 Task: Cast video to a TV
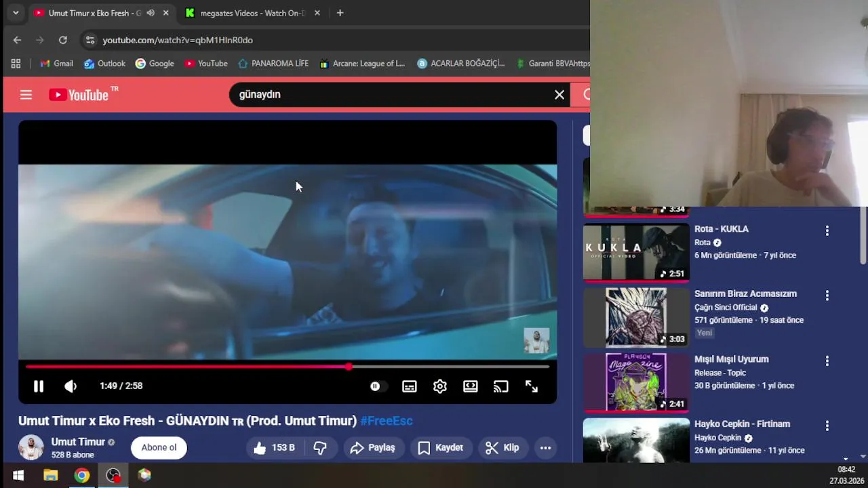click(500, 386)
